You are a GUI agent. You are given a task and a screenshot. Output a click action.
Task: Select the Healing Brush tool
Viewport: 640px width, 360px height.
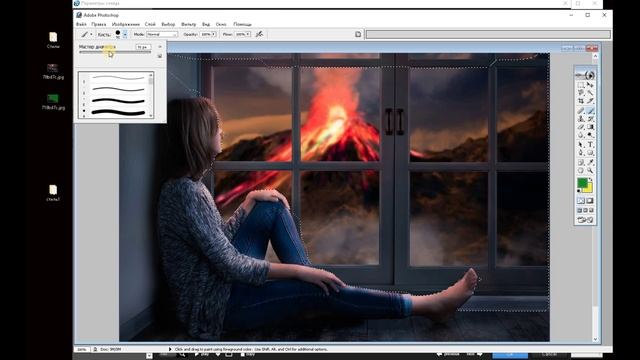581,111
